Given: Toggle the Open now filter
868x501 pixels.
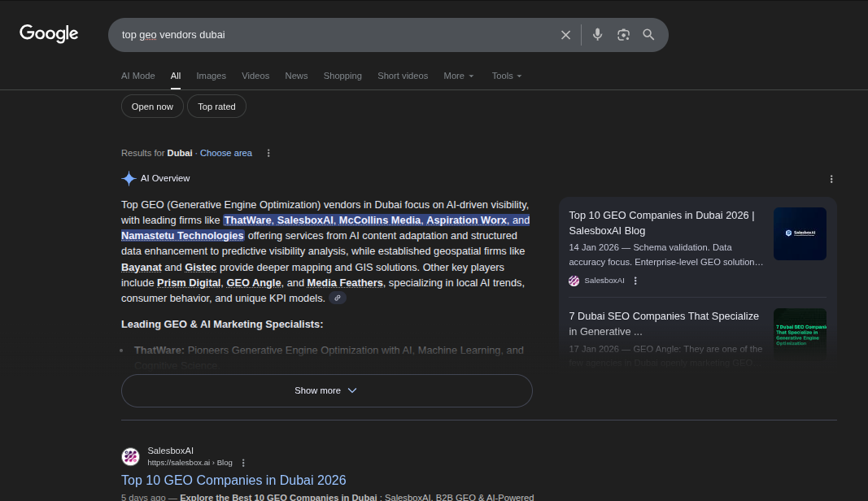Looking at the screenshot, I should click(152, 106).
